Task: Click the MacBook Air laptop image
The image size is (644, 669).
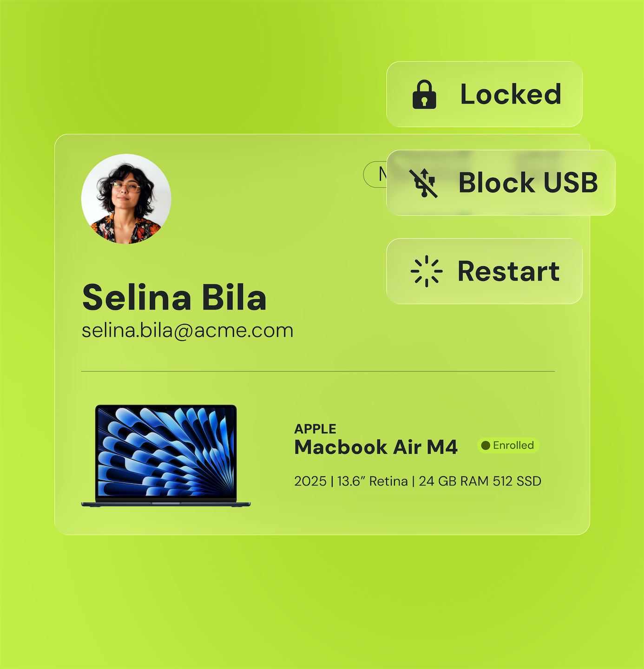Action: 166,456
